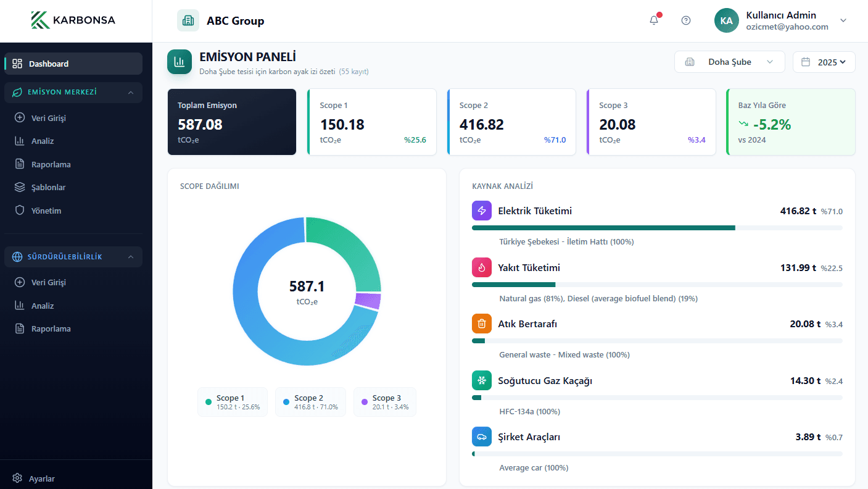Image resolution: width=868 pixels, height=489 pixels.
Task: Open the notifications bell icon
Action: coord(653,20)
